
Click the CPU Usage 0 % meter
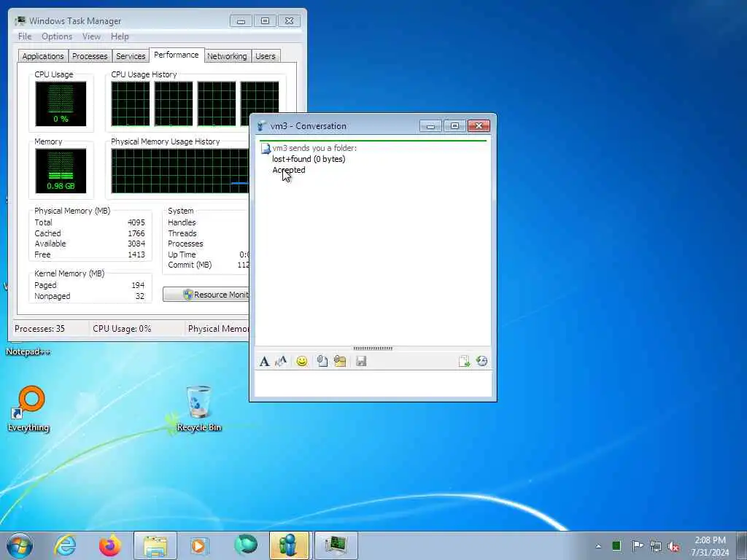61,104
